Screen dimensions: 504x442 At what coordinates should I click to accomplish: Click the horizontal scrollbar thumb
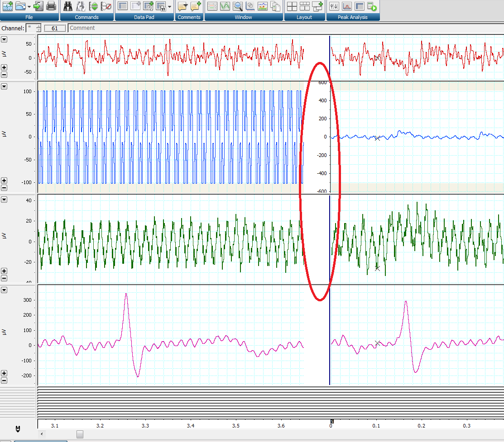coord(80,434)
